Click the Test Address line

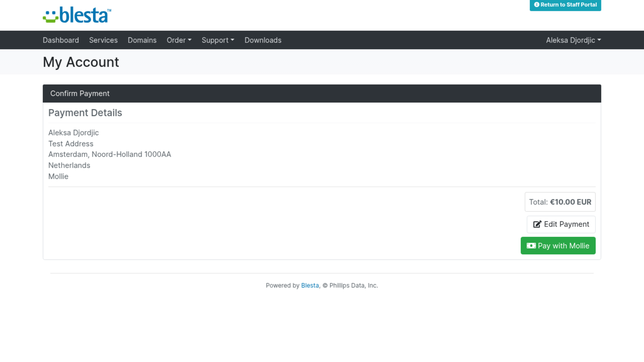click(71, 144)
